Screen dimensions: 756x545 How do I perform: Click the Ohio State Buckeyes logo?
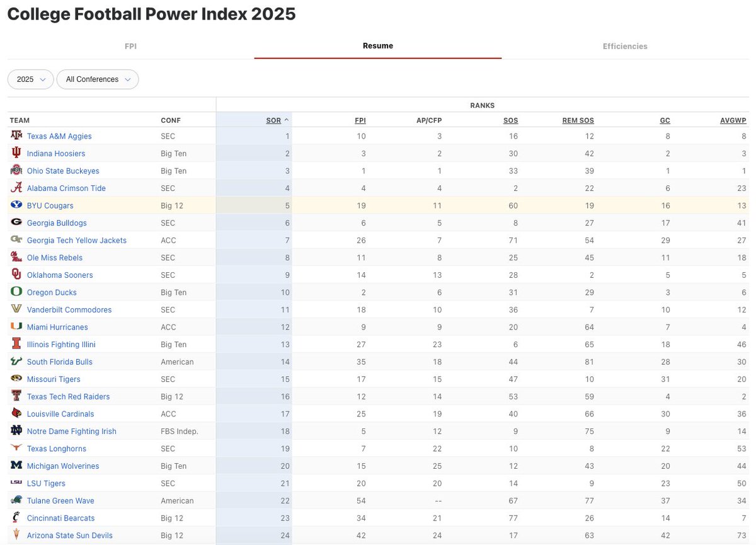pos(16,171)
